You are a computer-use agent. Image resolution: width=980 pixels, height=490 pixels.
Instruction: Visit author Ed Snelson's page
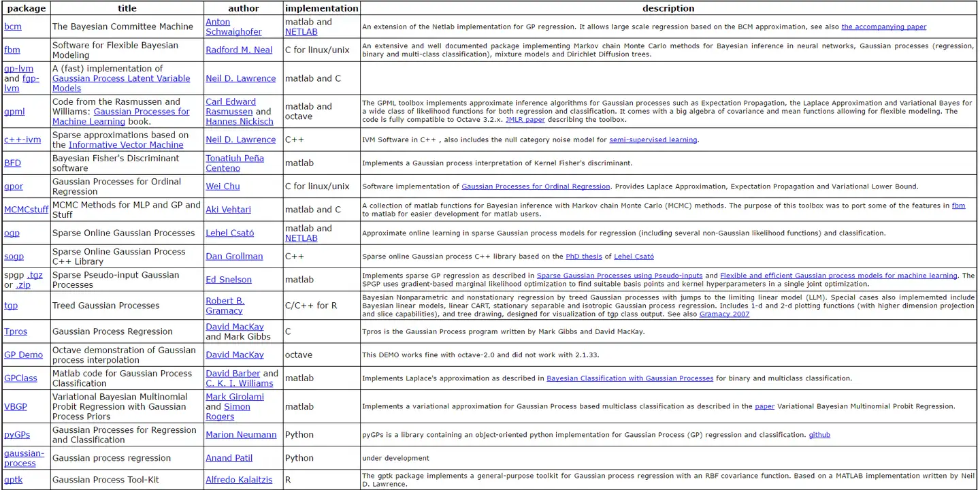229,279
